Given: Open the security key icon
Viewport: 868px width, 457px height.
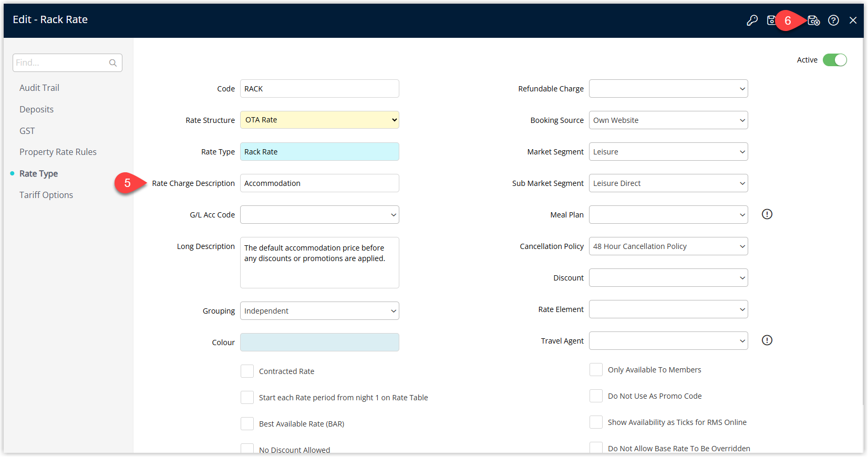Looking at the screenshot, I should point(752,20).
